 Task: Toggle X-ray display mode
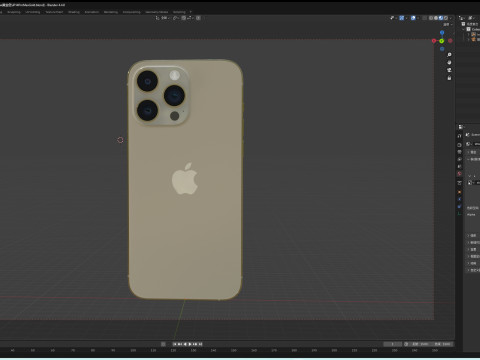tap(425, 18)
